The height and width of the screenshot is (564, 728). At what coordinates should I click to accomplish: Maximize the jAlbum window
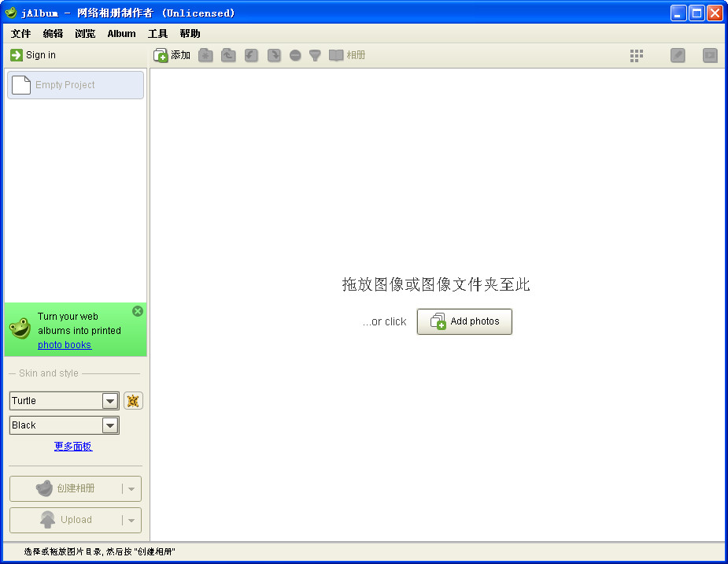tap(697, 13)
